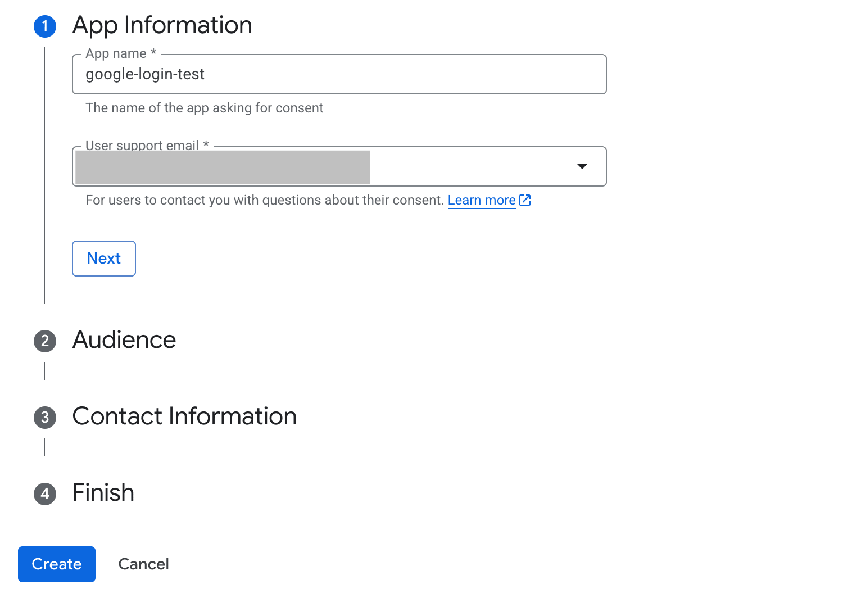Click the step 4 number badge
The image size is (843, 616).
45,494
